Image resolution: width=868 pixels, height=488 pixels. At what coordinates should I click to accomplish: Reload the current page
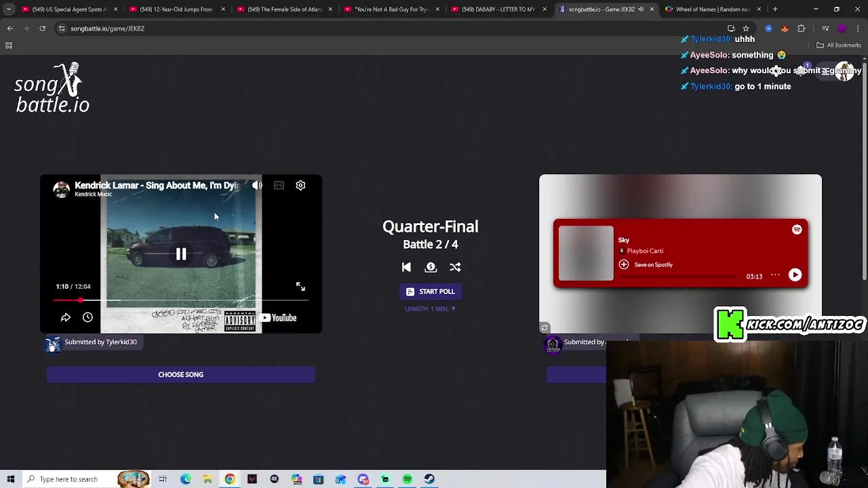coord(42,28)
